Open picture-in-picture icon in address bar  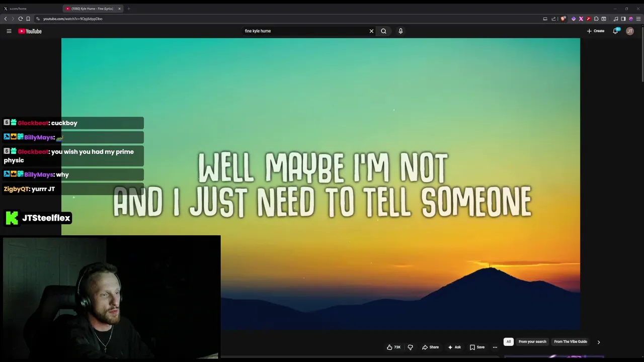click(x=545, y=19)
